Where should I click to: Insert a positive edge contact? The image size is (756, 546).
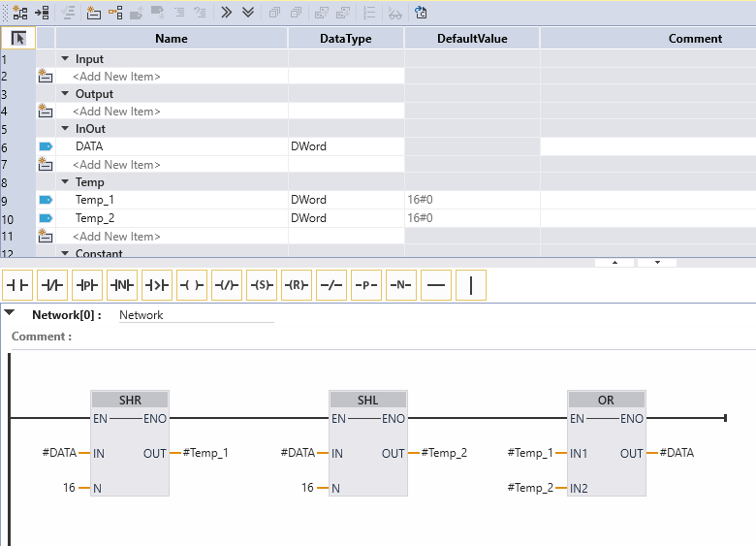tap(87, 285)
